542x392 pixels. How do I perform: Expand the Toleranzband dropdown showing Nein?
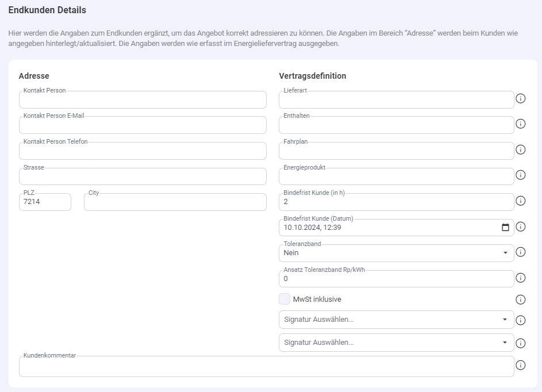tap(396, 253)
